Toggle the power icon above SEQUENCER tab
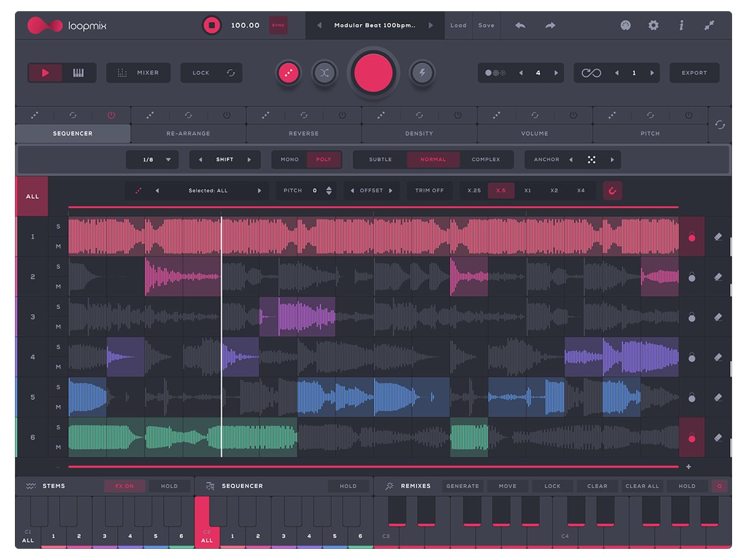Image resolution: width=747 pixels, height=560 pixels. 111,115
